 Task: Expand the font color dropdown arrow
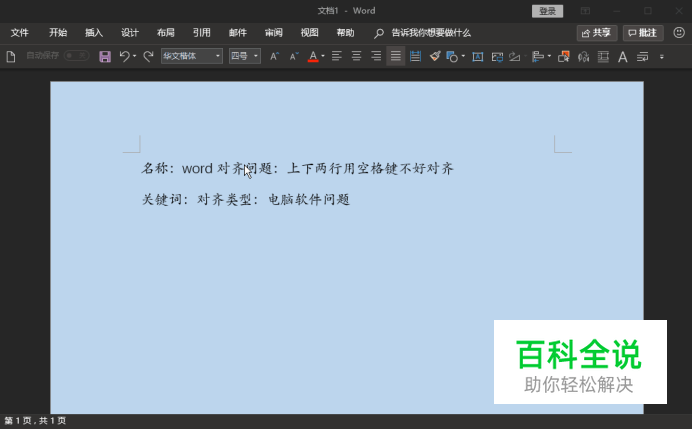click(323, 56)
